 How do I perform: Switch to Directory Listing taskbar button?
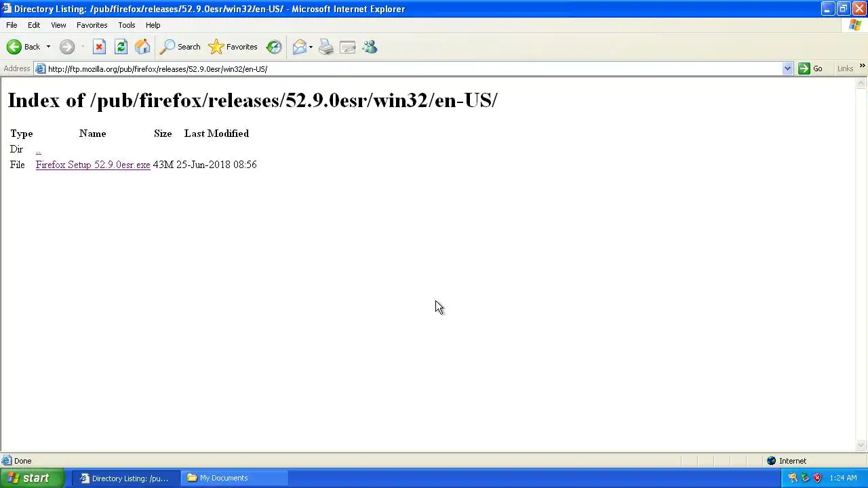pos(126,478)
